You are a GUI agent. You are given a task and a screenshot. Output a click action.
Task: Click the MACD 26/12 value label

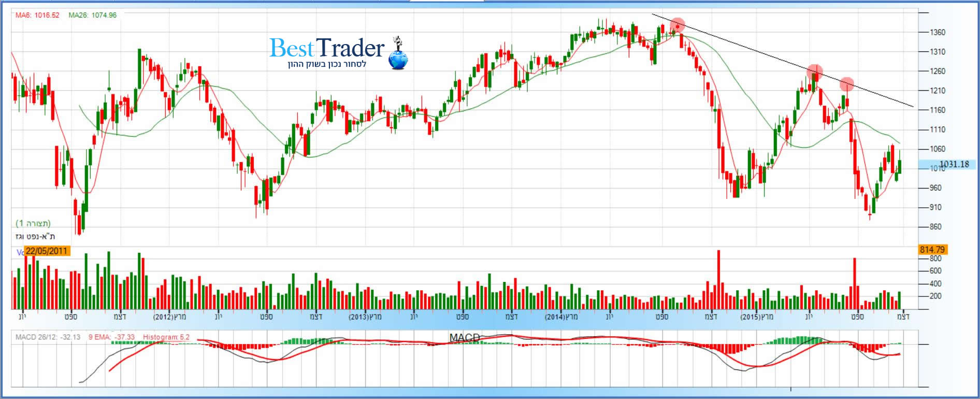coord(48,337)
